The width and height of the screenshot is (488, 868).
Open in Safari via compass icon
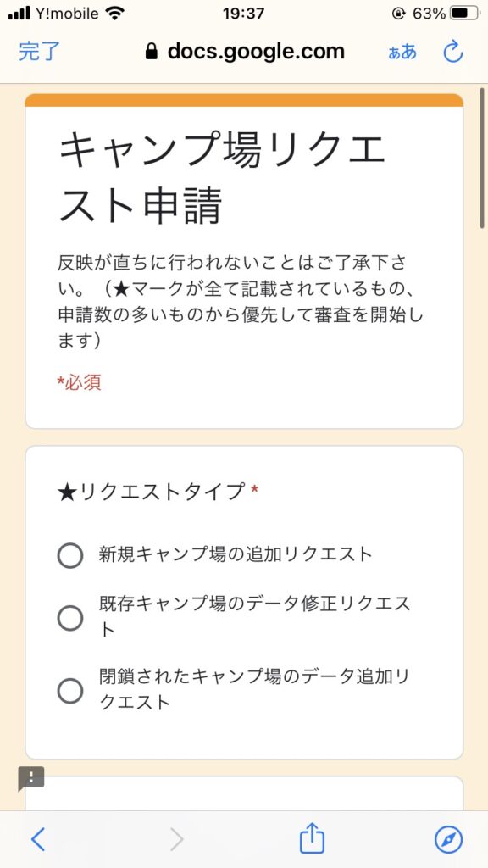point(448,840)
